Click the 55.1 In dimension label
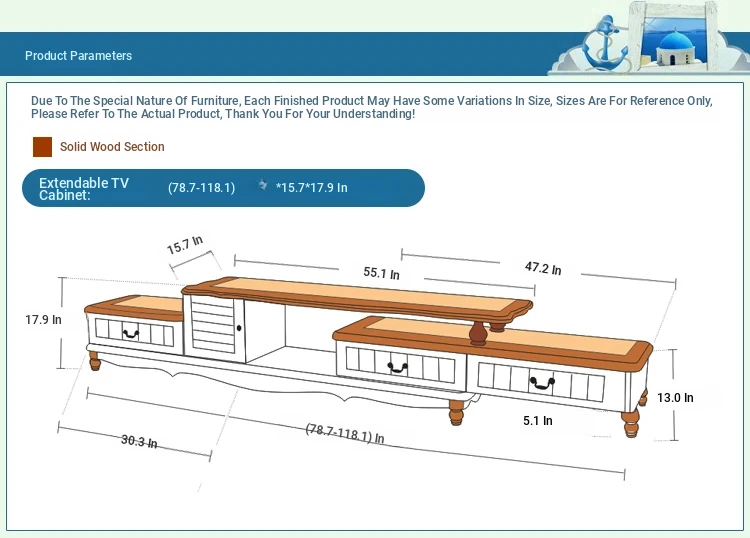Image resolution: width=750 pixels, height=538 pixels. click(381, 273)
